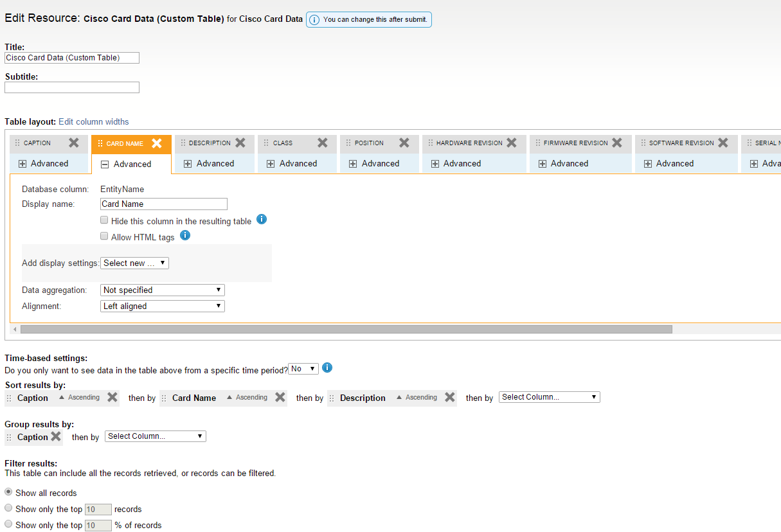Click drag handle on Description column header
Image resolution: width=781 pixels, height=532 pixels.
pos(183,143)
